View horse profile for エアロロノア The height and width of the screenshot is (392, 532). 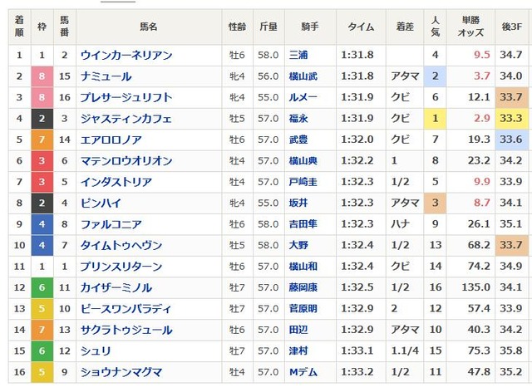click(111, 140)
